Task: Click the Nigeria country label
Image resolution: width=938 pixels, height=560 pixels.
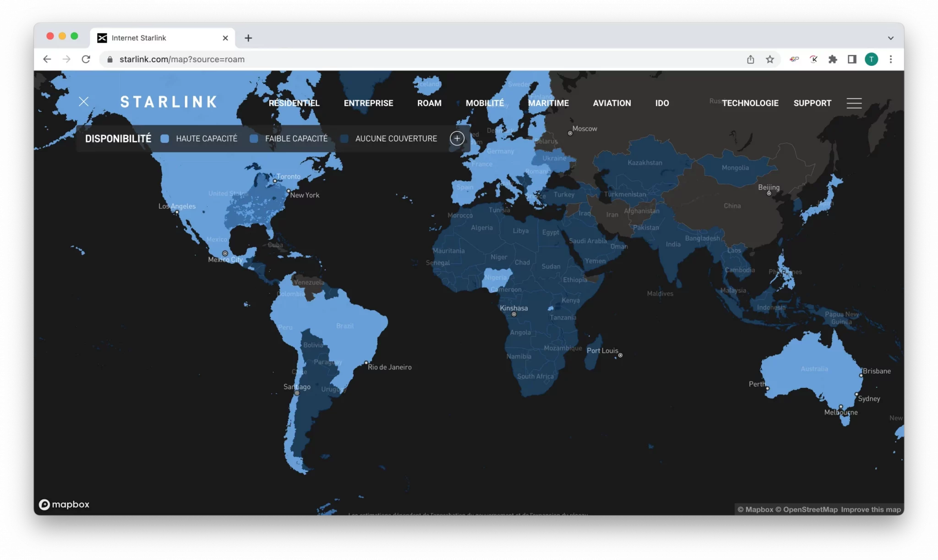Action: 496,277
